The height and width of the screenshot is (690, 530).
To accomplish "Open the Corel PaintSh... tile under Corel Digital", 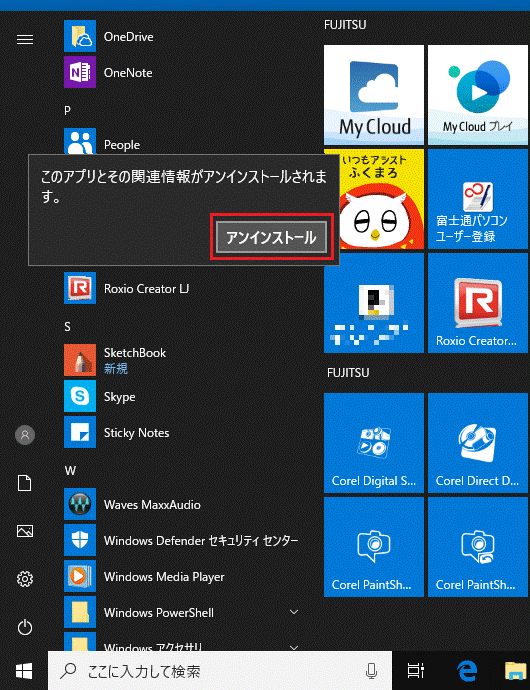I will coord(374,547).
